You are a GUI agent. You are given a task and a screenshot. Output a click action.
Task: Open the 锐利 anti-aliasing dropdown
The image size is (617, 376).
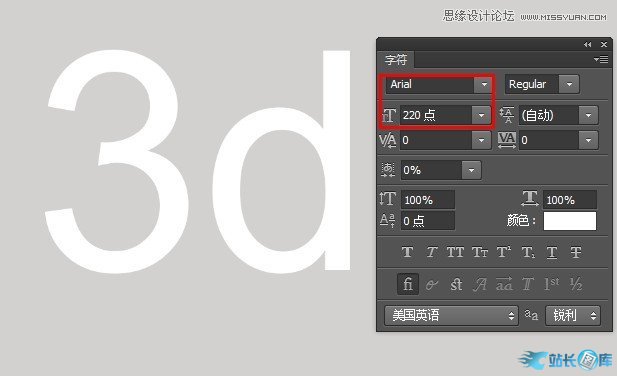[x=573, y=315]
